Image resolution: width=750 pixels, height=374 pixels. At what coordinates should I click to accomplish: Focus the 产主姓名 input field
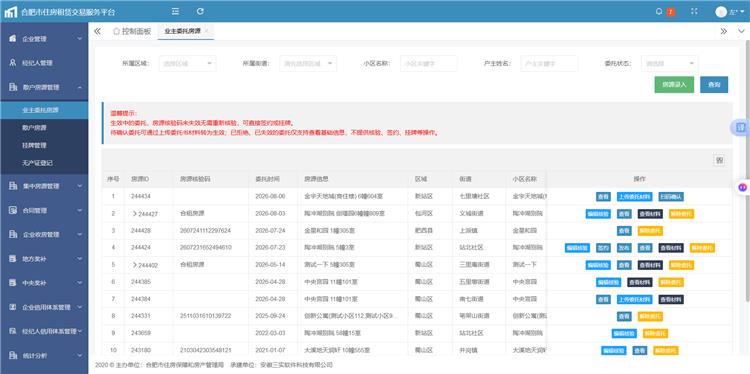(x=549, y=64)
